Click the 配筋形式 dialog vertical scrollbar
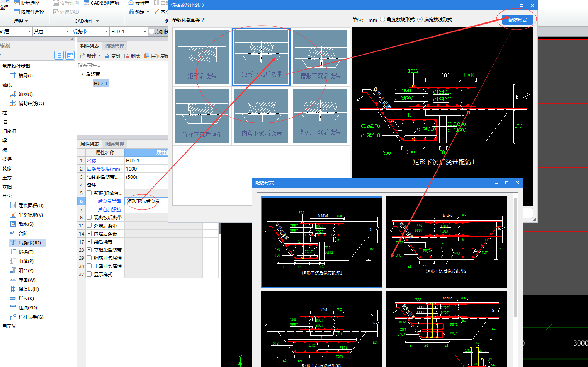Image resolution: width=588 pixels, height=367 pixels. [515, 258]
